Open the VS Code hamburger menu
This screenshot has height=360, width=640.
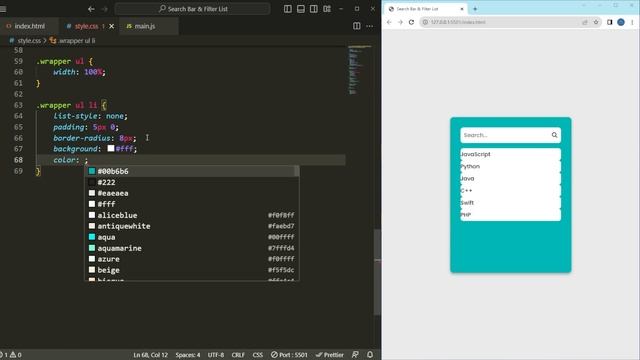tap(3, 9)
